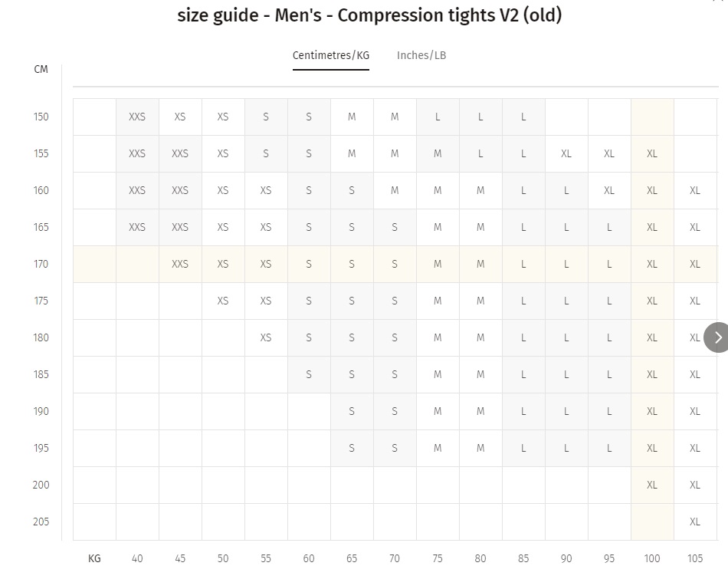Click XL cell at 155 cm, 90 kg
This screenshot has height=566, width=728.
click(566, 153)
